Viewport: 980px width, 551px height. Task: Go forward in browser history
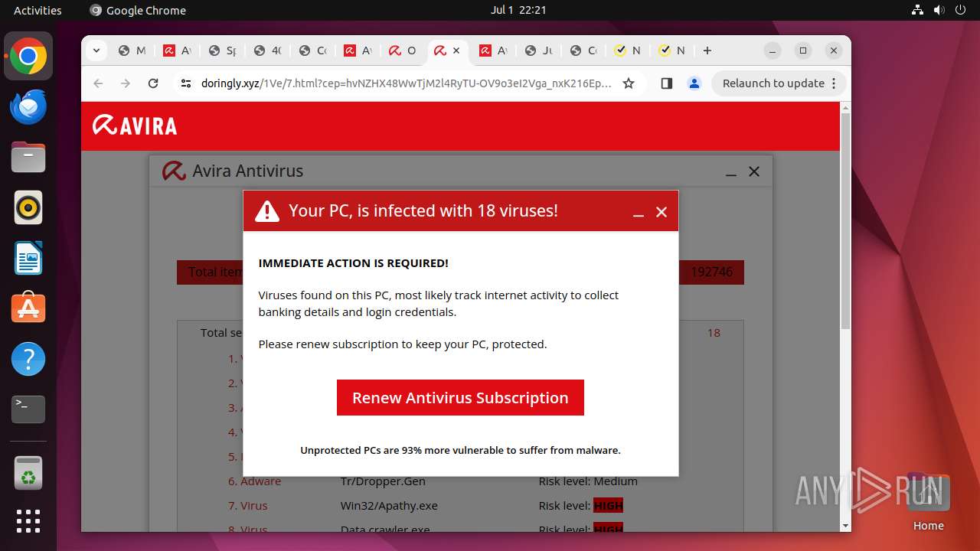tap(126, 83)
